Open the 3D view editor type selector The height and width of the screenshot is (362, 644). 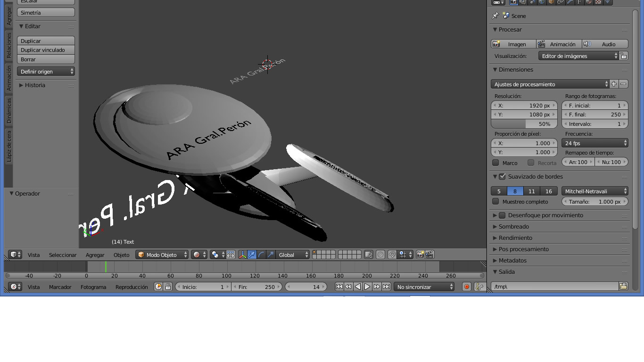click(x=15, y=255)
